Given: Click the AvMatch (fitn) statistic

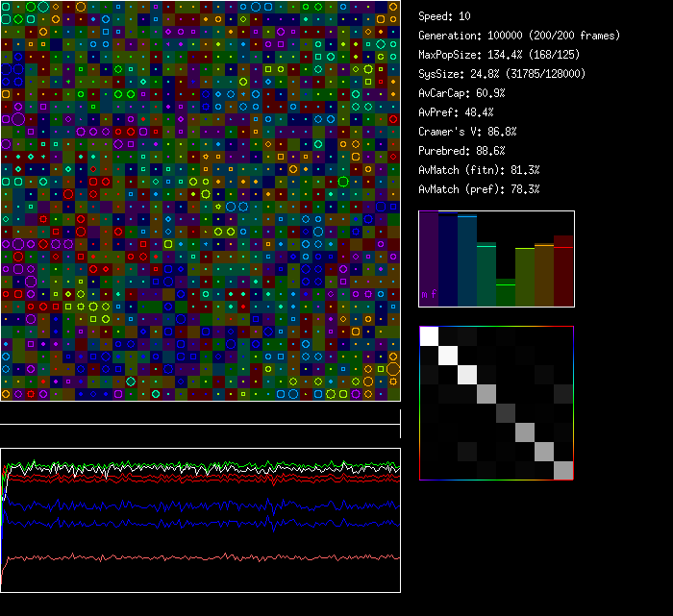Looking at the screenshot, I should coord(479,170).
